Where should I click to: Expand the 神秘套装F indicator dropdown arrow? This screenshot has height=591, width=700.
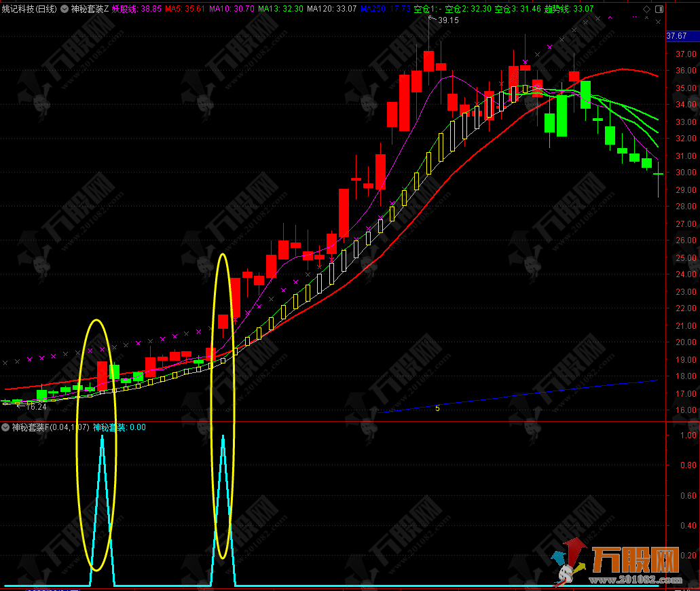[6, 427]
